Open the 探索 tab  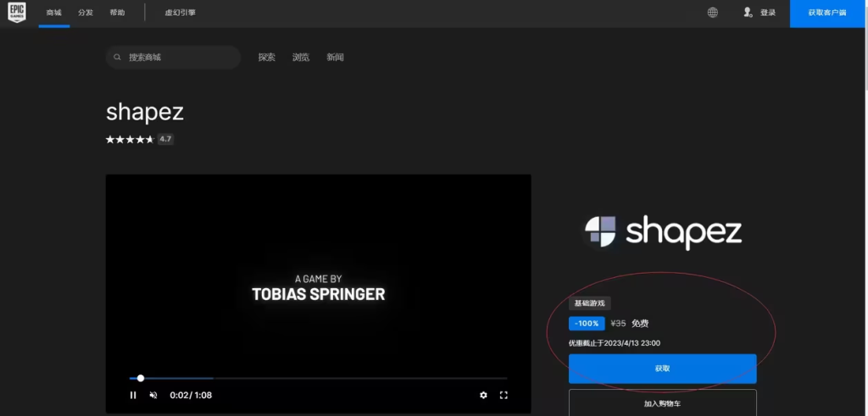(x=267, y=57)
